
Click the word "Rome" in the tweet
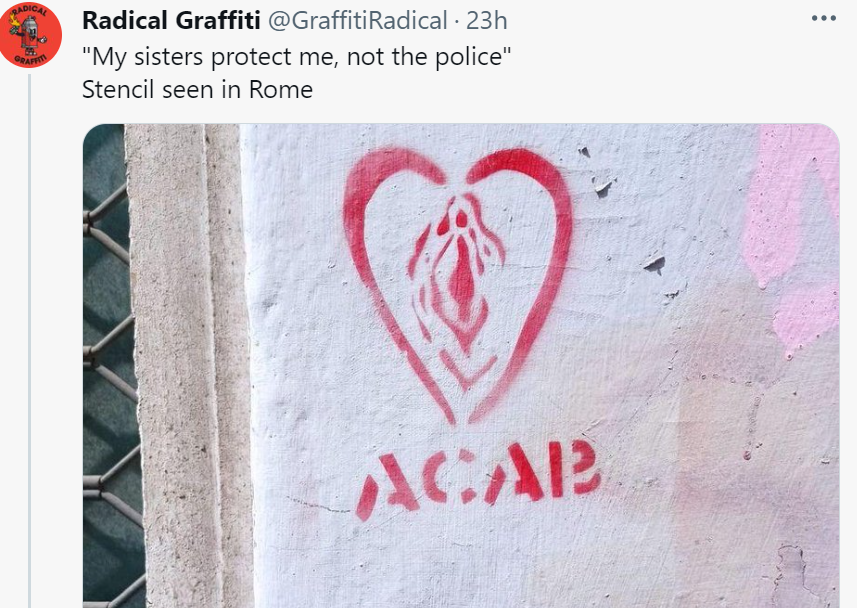pyautogui.click(x=280, y=89)
